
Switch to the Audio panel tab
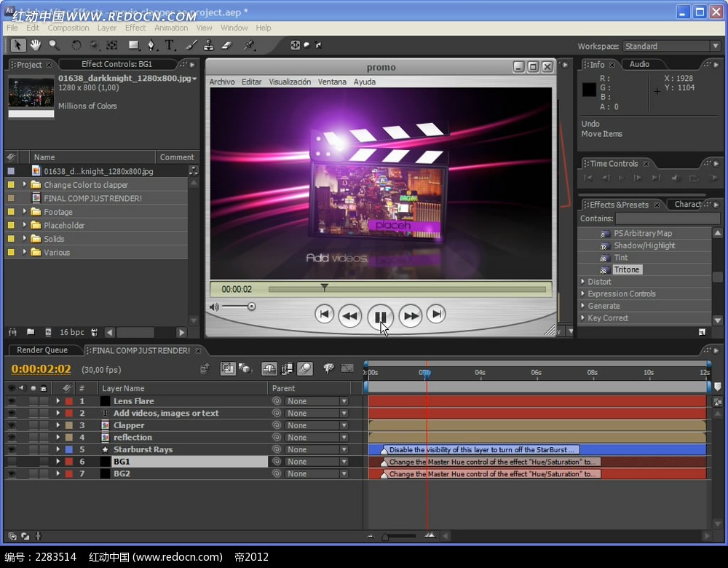pyautogui.click(x=639, y=64)
